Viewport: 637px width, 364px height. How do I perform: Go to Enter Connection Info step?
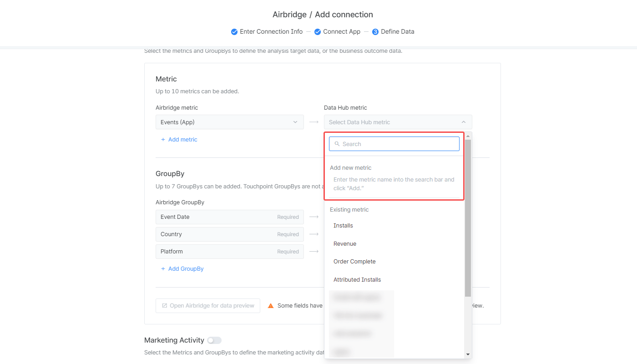[271, 32]
